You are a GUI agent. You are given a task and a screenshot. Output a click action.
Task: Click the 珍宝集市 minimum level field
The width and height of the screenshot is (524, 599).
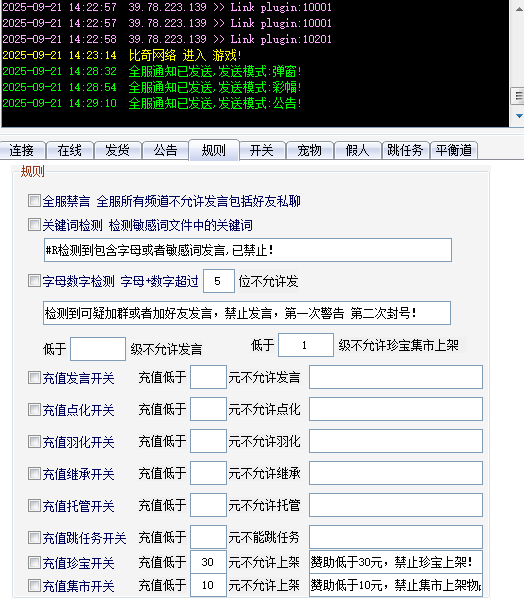tap(306, 345)
